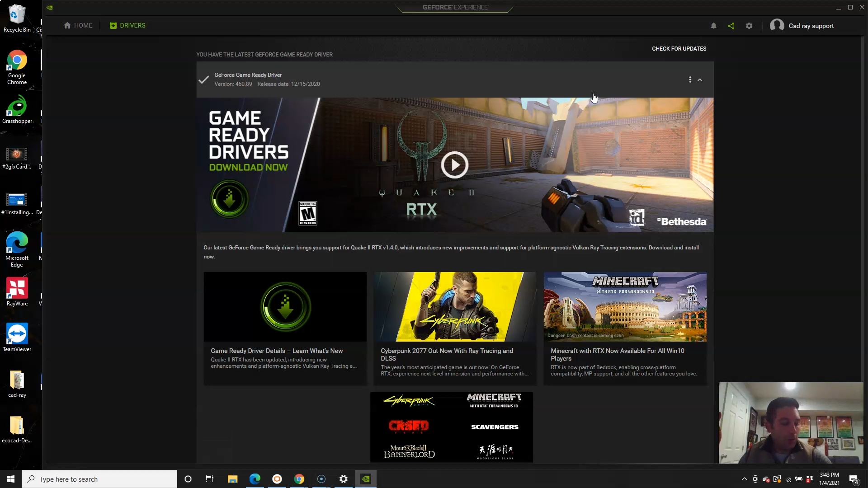This screenshot has height=488, width=868.
Task: Click the Minecraft logo in games grid
Action: click(494, 400)
